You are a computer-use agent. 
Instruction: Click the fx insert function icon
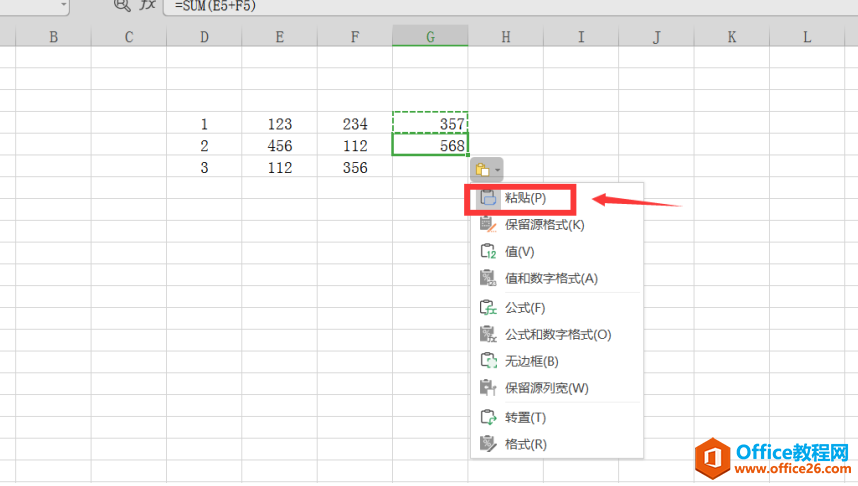[147, 5]
